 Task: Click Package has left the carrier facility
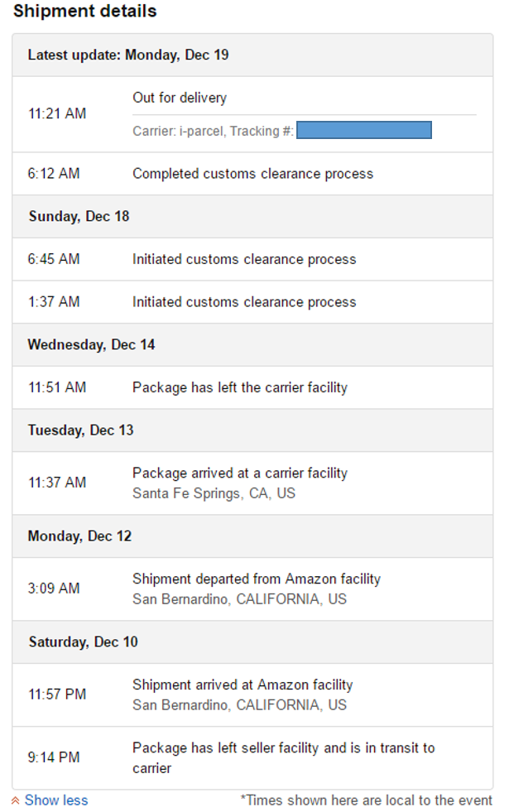(240, 387)
